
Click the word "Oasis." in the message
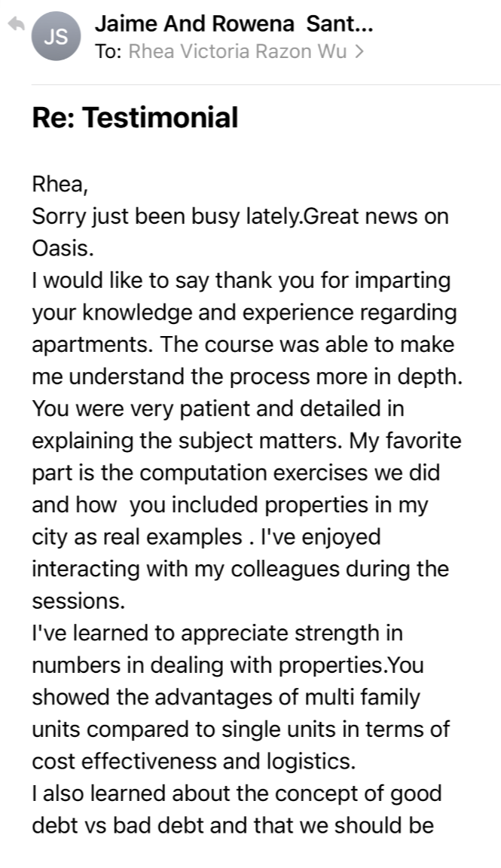63,248
